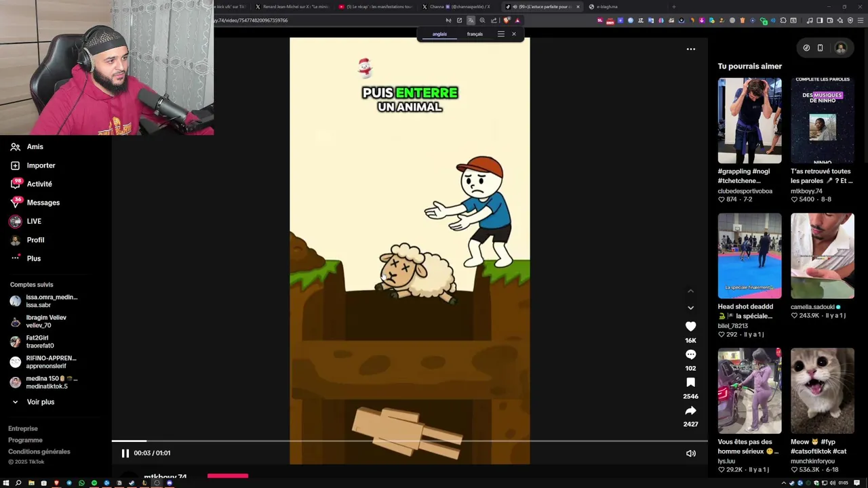Go to the previous video with up arrow
The width and height of the screenshot is (868, 488).
[x=690, y=291]
